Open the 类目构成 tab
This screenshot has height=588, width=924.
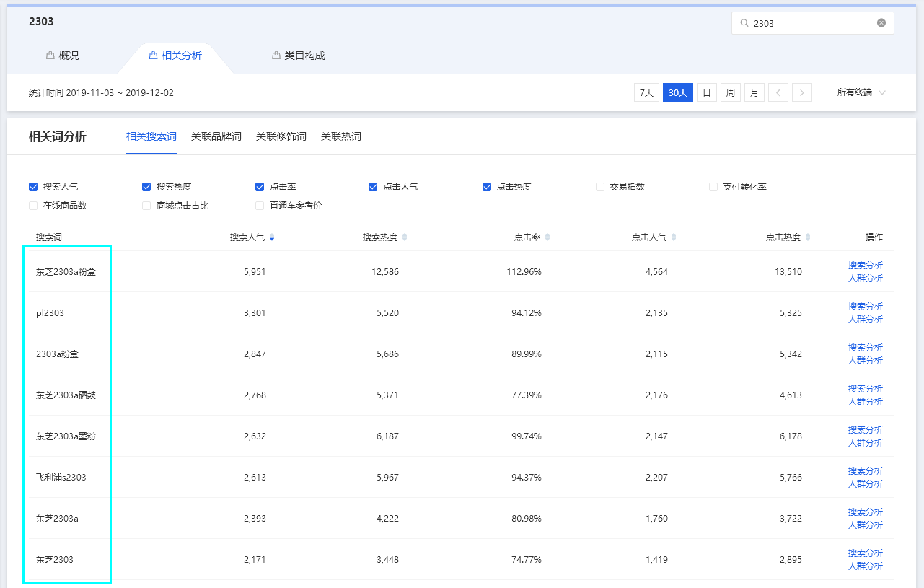pos(299,56)
